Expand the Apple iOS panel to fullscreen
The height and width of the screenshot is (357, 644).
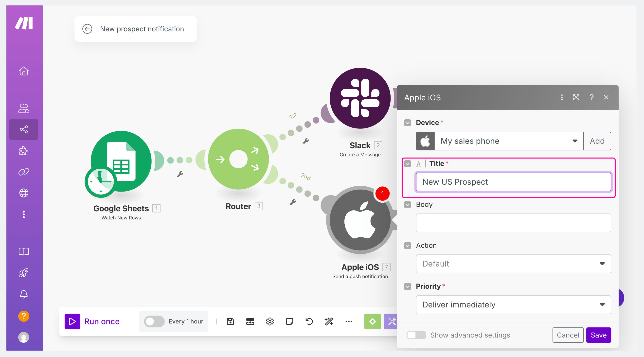(576, 97)
